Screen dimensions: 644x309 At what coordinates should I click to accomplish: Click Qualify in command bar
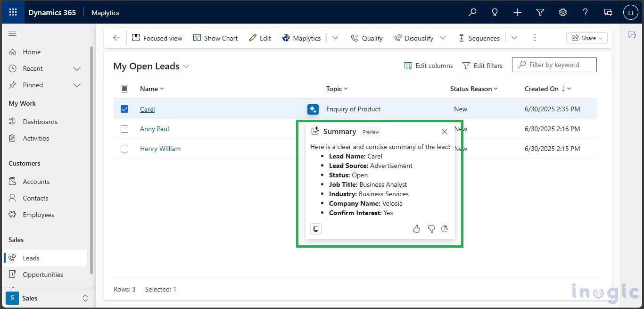[367, 38]
